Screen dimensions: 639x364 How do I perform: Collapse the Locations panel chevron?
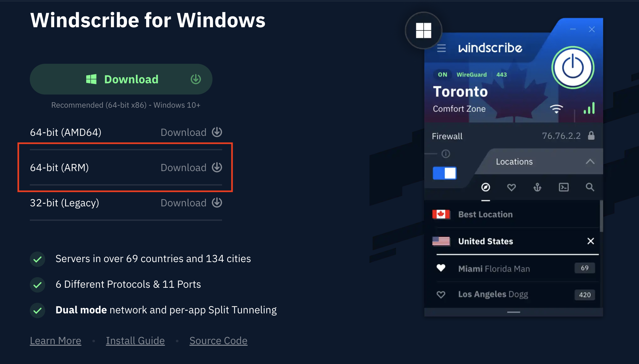pyautogui.click(x=591, y=161)
